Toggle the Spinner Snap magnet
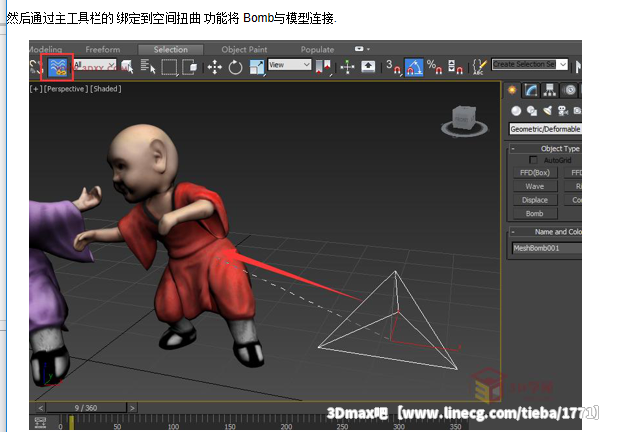The width and height of the screenshot is (639, 432). tap(455, 67)
